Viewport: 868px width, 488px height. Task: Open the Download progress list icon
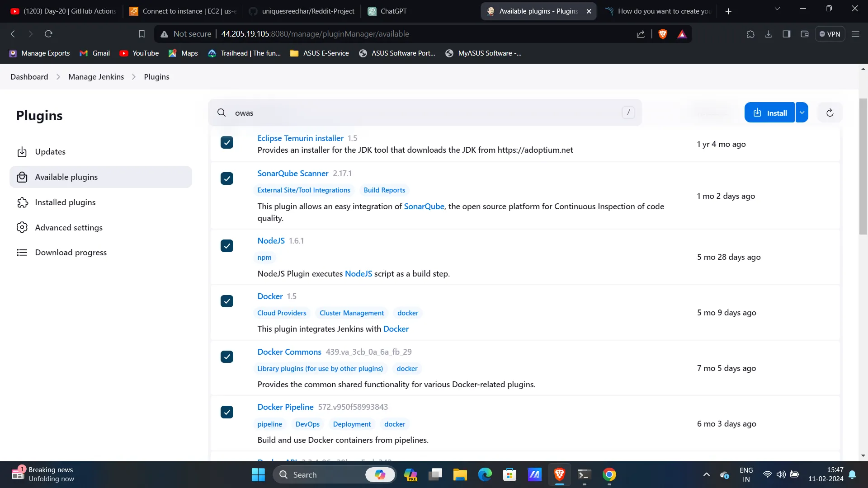point(22,253)
